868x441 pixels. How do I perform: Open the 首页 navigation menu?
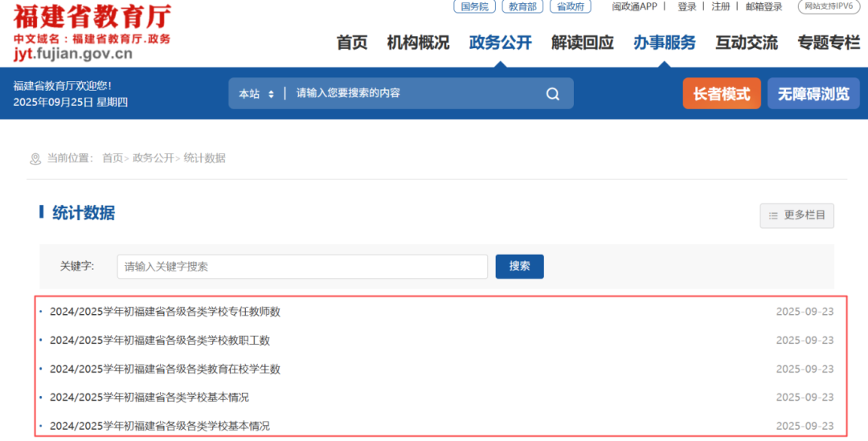[351, 43]
